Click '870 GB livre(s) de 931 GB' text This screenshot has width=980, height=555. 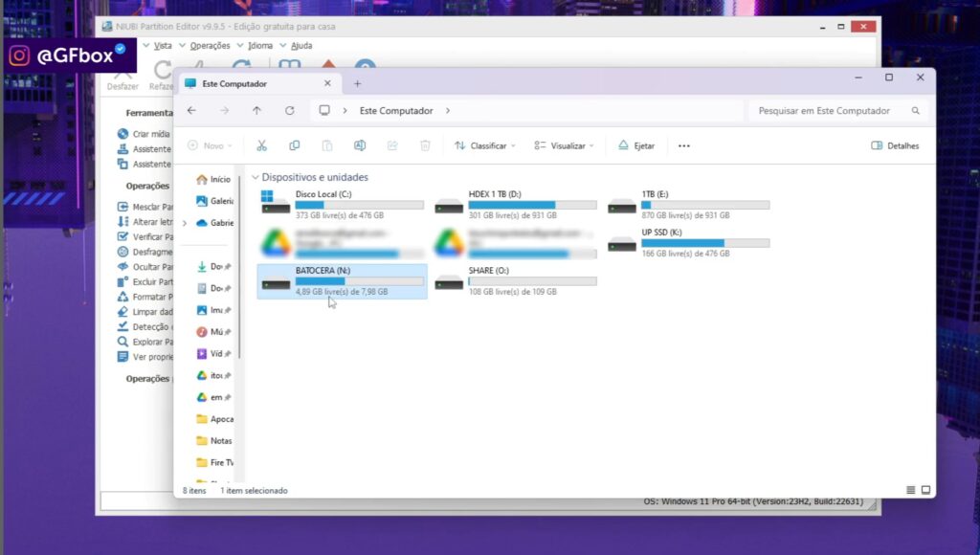[x=685, y=215]
